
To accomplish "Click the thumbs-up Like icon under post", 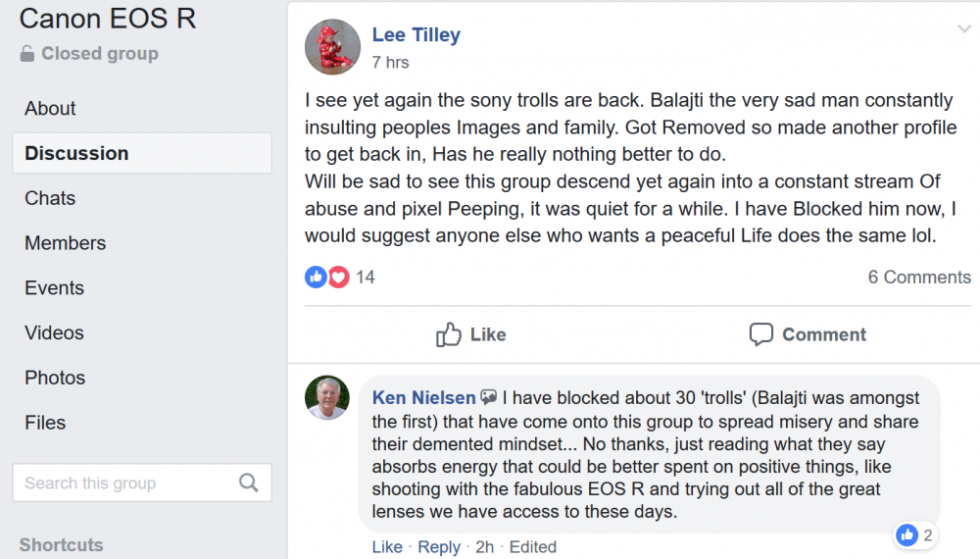I will 449,334.
